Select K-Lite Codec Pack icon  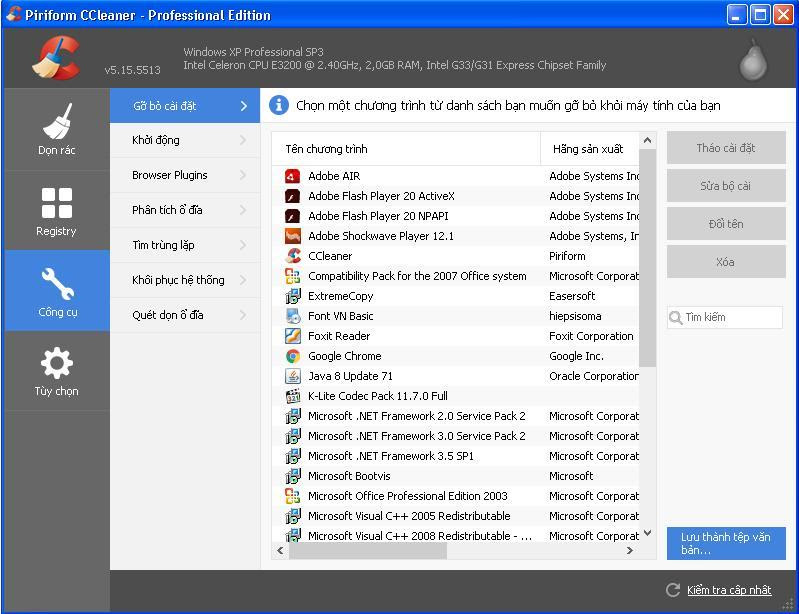pyautogui.click(x=292, y=396)
